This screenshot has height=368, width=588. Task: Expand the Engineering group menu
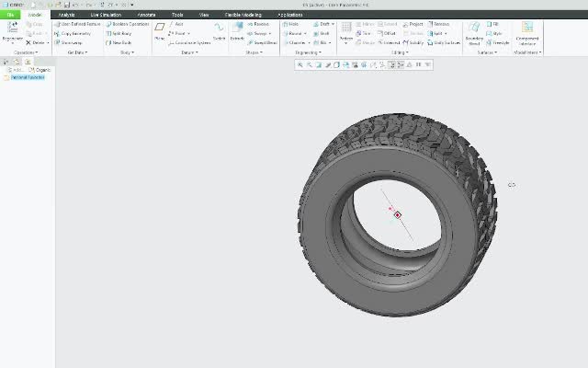(x=309, y=52)
